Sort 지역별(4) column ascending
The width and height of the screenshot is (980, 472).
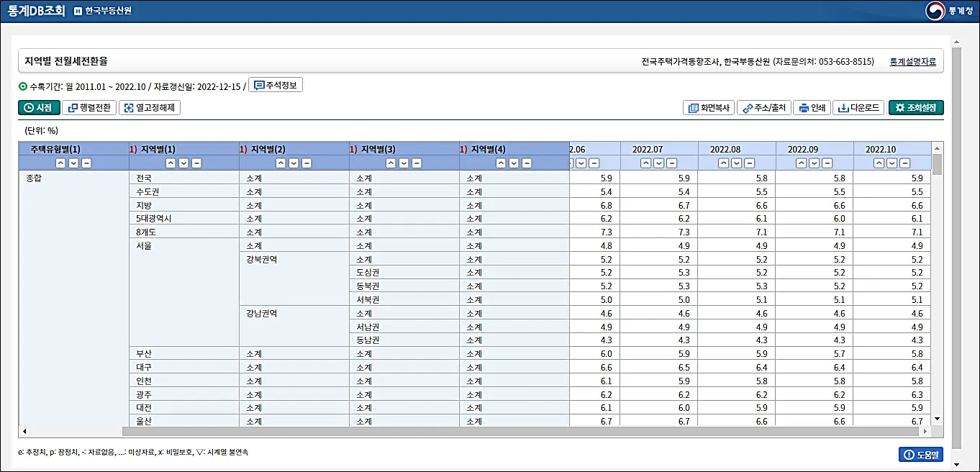tap(501, 163)
